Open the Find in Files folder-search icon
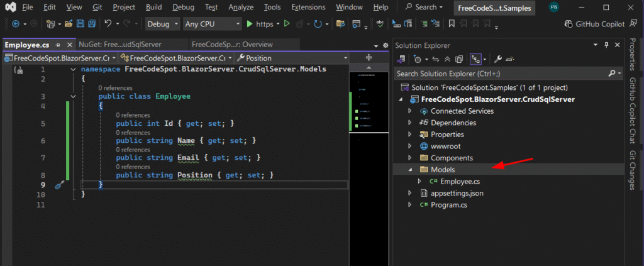The image size is (644, 266). click(340, 25)
